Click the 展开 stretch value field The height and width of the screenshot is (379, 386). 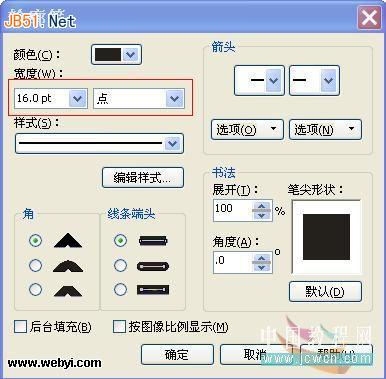(x=233, y=210)
